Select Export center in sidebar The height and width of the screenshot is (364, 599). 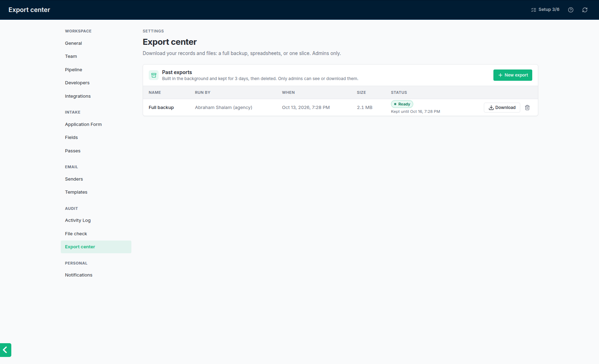coord(96,247)
